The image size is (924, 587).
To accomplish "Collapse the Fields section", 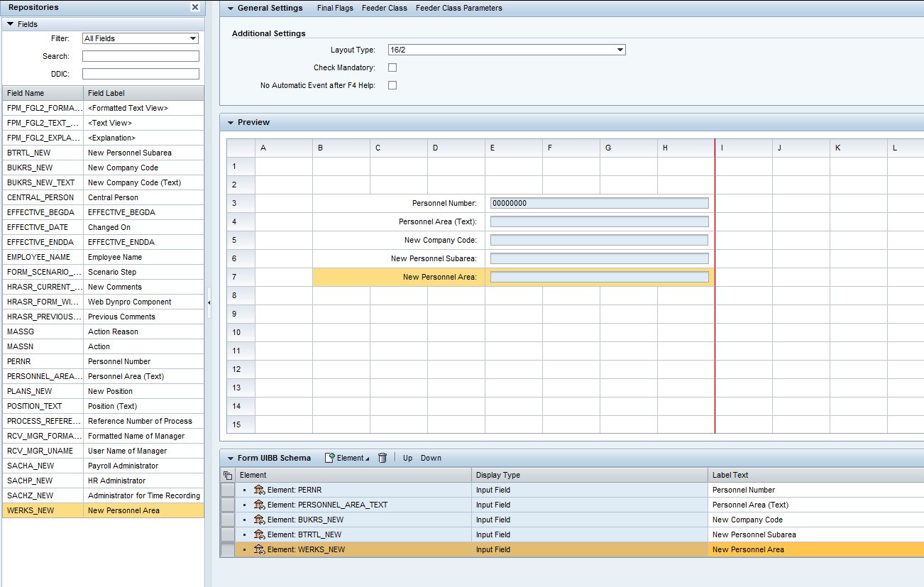I will click(x=11, y=24).
